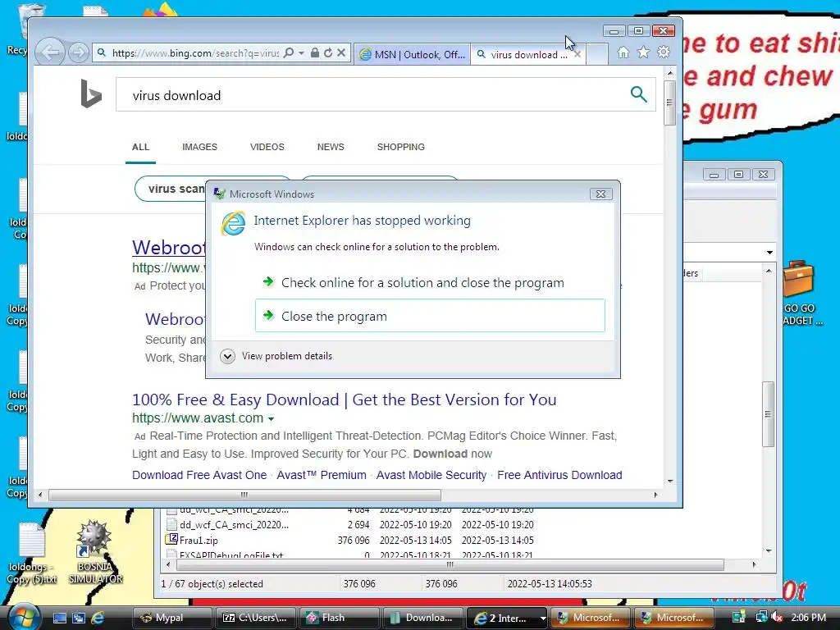Select the IMAGES search category
This screenshot has width=840, height=630.
point(200,147)
